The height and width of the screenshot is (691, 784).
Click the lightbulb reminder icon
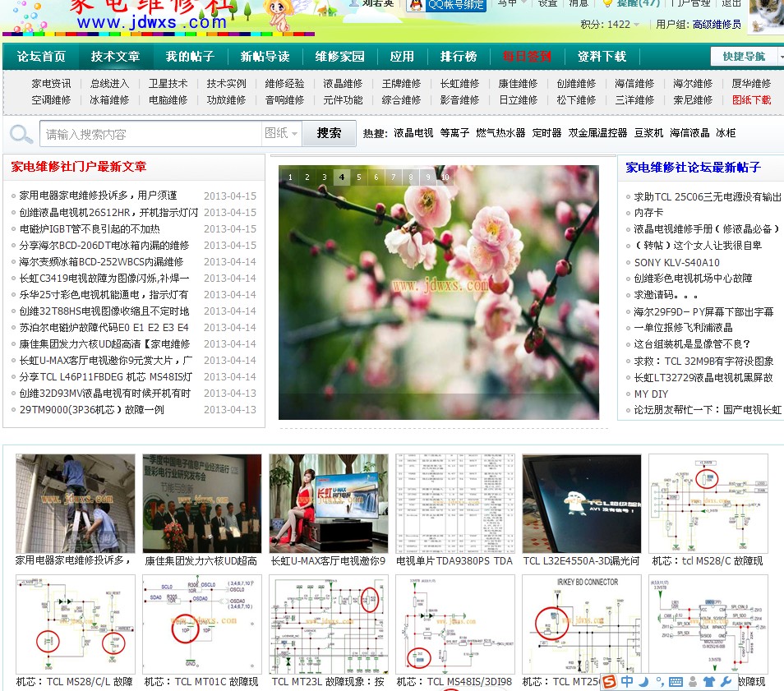click(x=607, y=3)
